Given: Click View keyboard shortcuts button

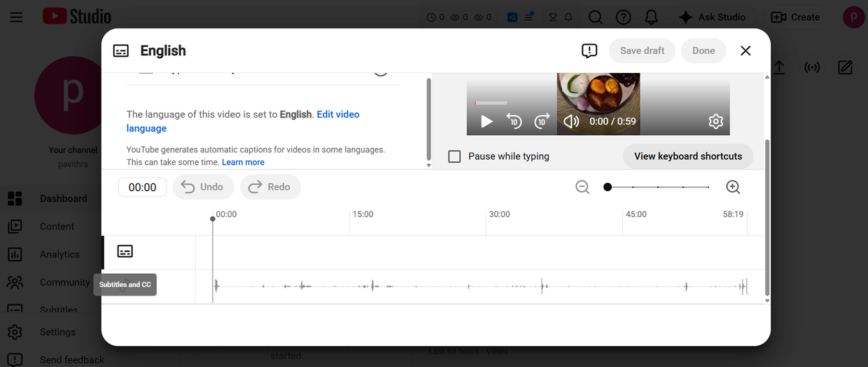Looking at the screenshot, I should point(688,156).
